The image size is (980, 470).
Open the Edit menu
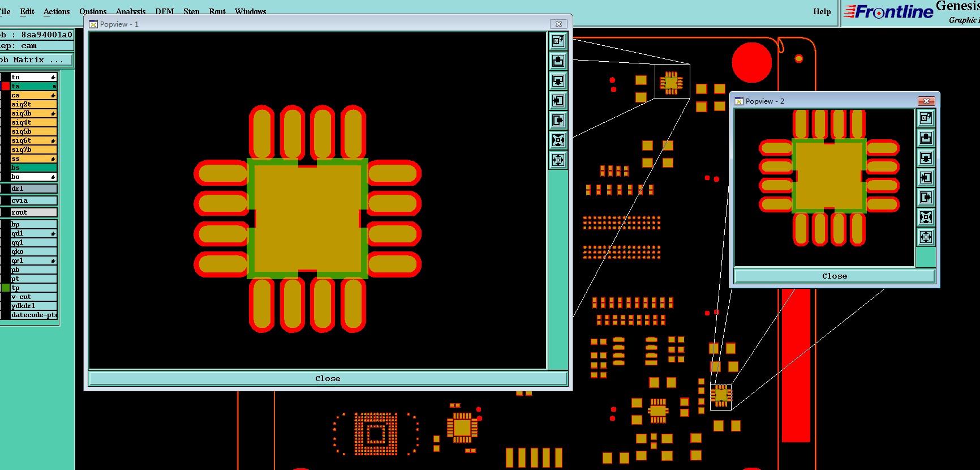click(27, 11)
